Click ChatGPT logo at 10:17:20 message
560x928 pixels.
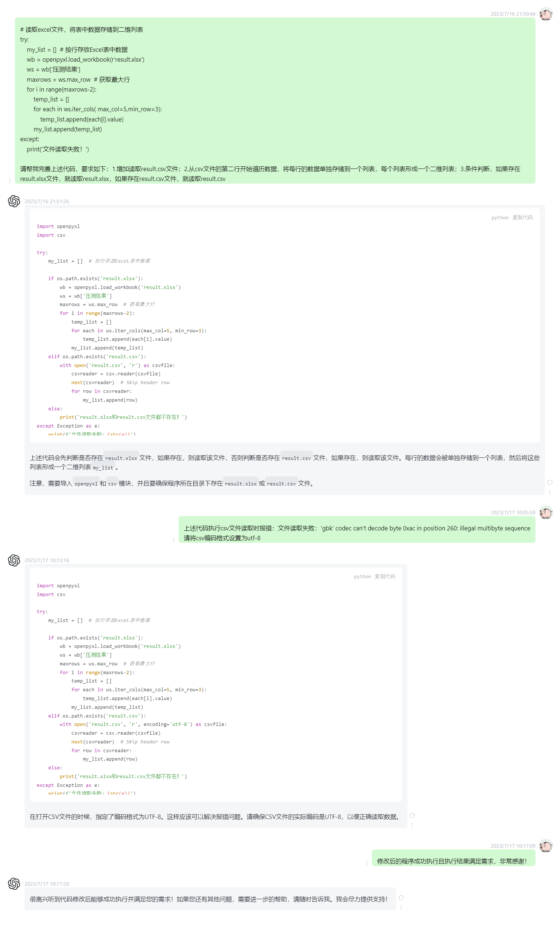coord(14,883)
